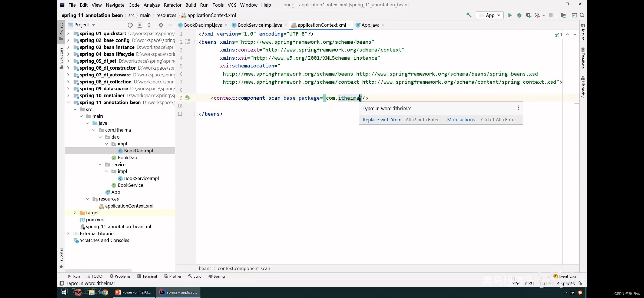The height and width of the screenshot is (298, 644).
Task: Expand the target folder
Action: tap(75, 213)
